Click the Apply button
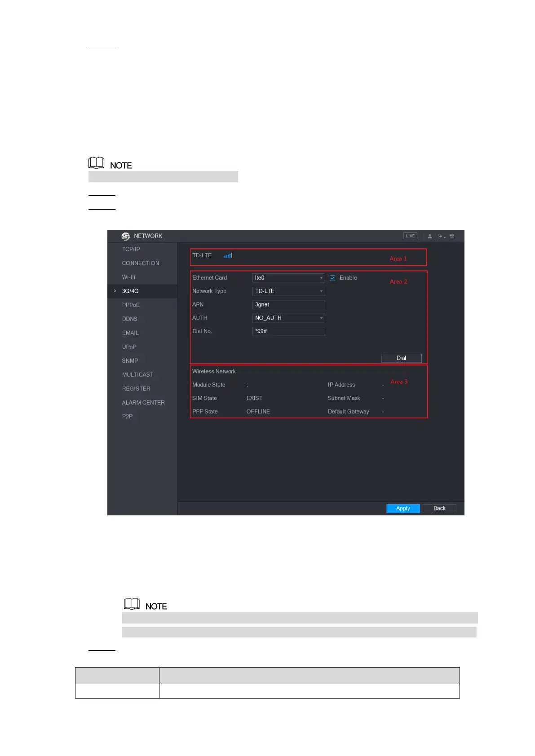Image resolution: width=535 pixels, height=756 pixels. 403,508
